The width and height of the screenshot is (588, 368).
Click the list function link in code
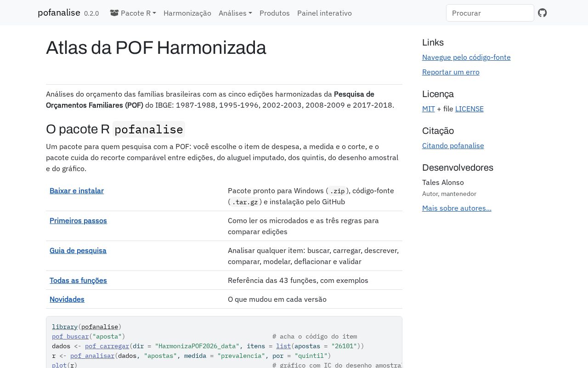283,346
